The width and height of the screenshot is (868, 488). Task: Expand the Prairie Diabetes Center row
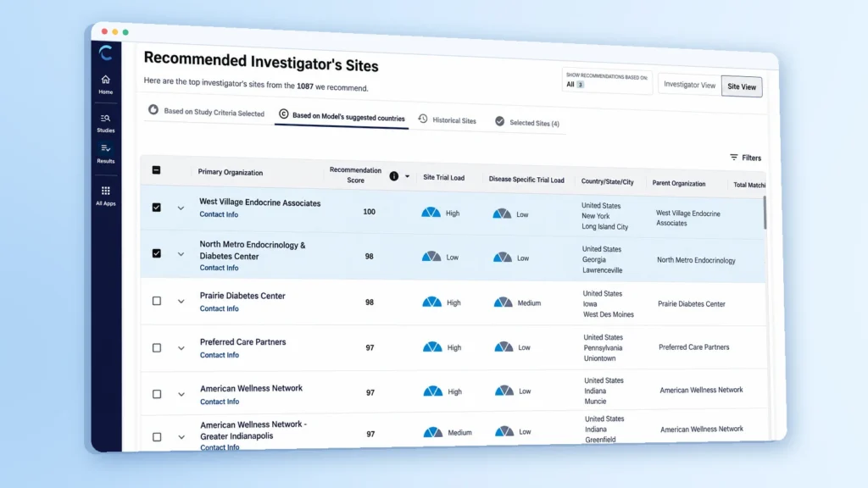(181, 302)
